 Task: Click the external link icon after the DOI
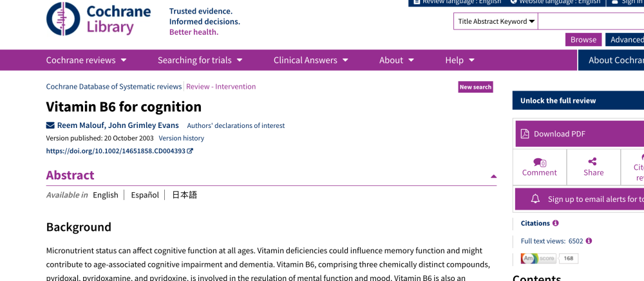190,151
